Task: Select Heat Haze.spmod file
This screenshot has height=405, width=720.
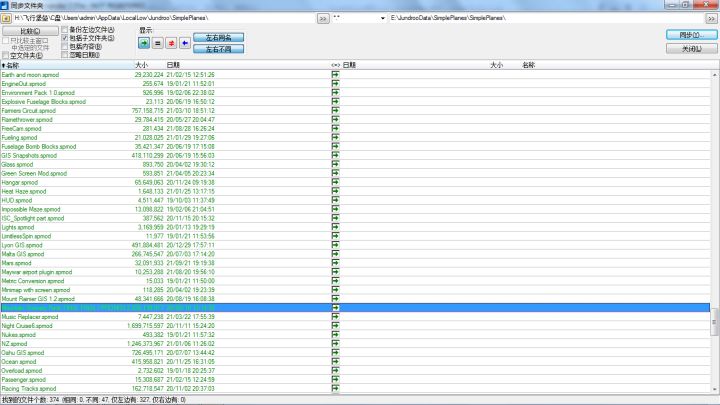Action: coord(24,191)
